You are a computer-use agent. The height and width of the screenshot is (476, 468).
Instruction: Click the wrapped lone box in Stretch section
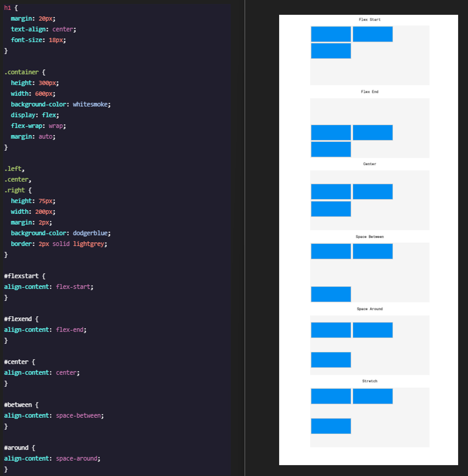click(331, 426)
